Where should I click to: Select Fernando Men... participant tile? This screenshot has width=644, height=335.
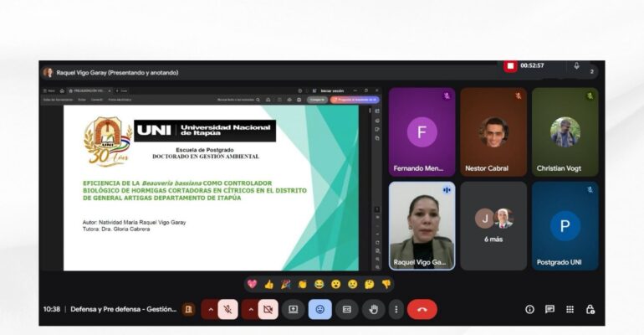(x=422, y=132)
